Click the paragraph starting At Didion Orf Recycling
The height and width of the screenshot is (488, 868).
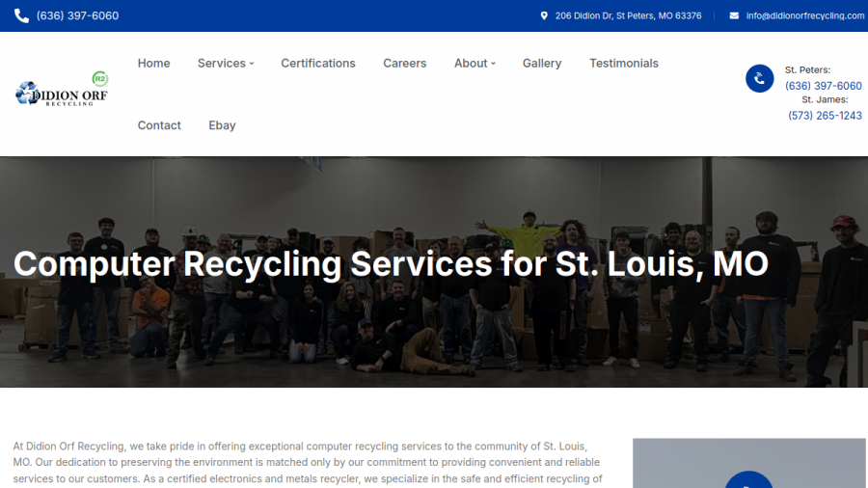tap(308, 463)
